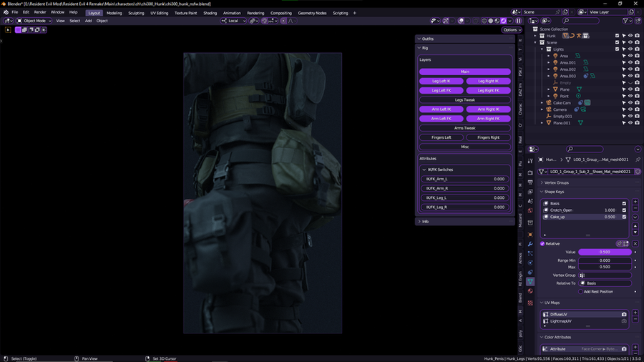This screenshot has width=644, height=362.
Task: Switch to solid viewport shading
Action: click(x=490, y=21)
